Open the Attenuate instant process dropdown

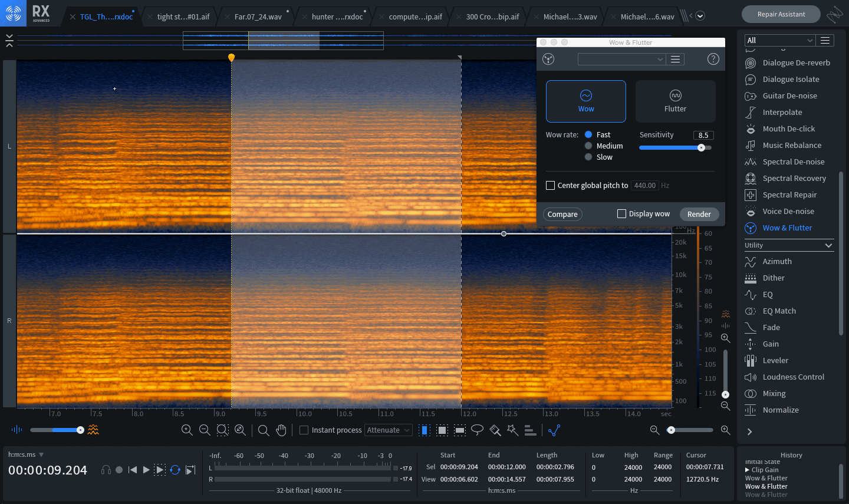(x=388, y=430)
